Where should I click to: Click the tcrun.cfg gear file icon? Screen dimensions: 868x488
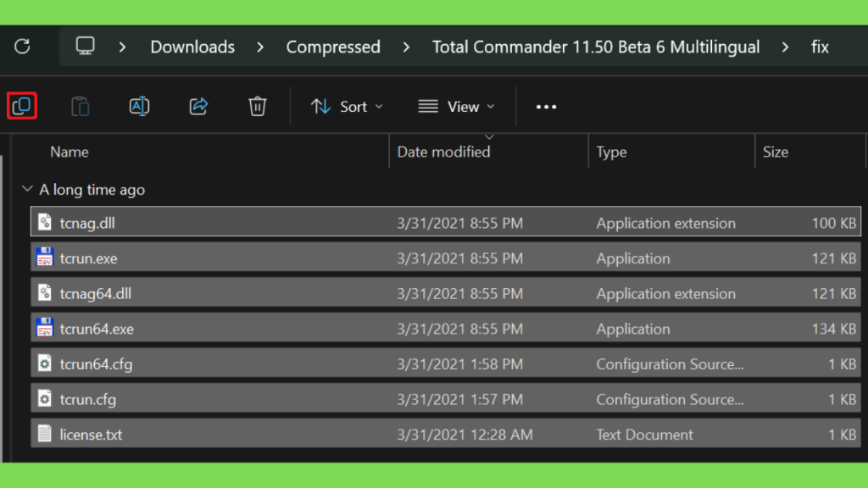pyautogui.click(x=45, y=398)
